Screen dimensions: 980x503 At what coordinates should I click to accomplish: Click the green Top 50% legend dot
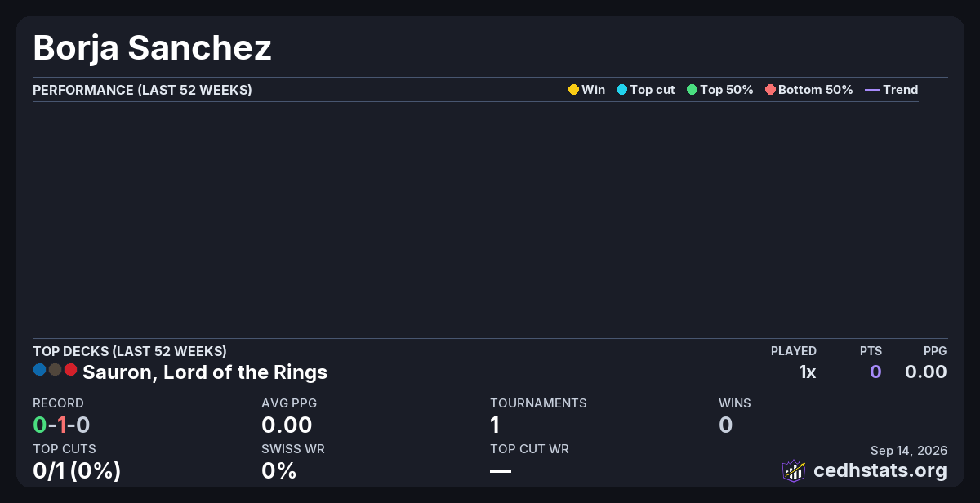(692, 90)
